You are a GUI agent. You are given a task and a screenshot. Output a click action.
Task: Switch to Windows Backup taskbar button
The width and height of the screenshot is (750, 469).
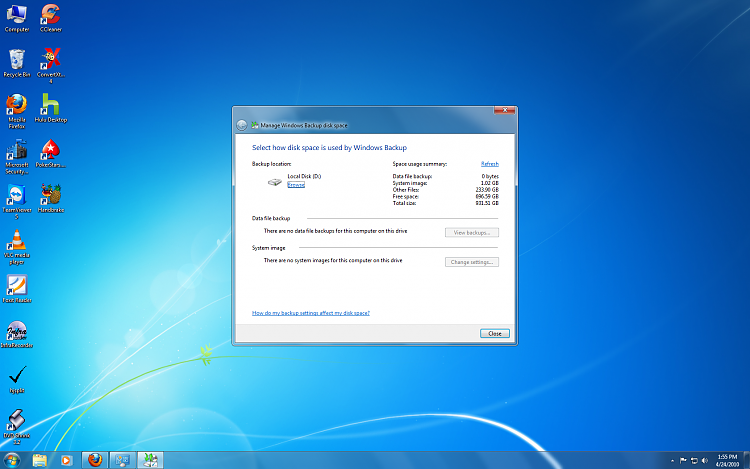click(150, 460)
